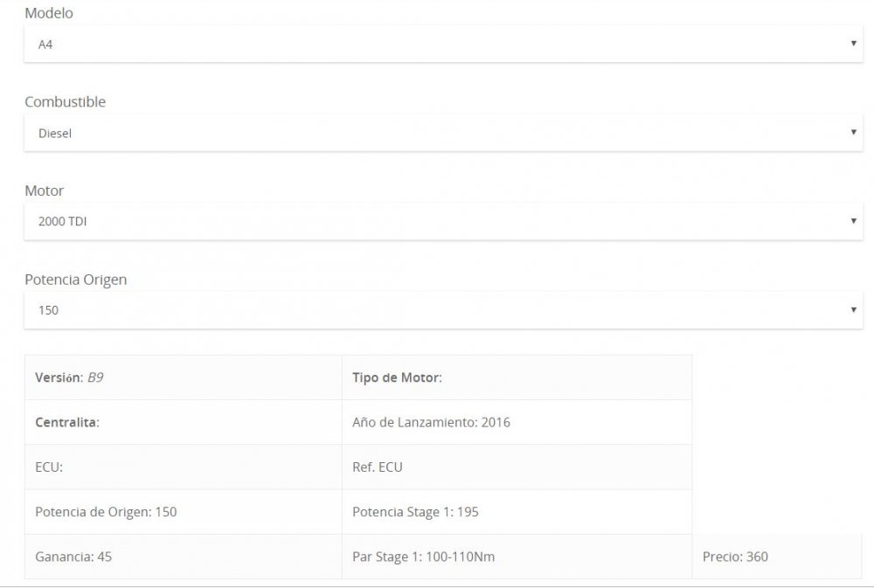Screen dimensions: 874x588
Task: Open the Potencia Origen dropdown showing 150
Action: click(x=443, y=310)
